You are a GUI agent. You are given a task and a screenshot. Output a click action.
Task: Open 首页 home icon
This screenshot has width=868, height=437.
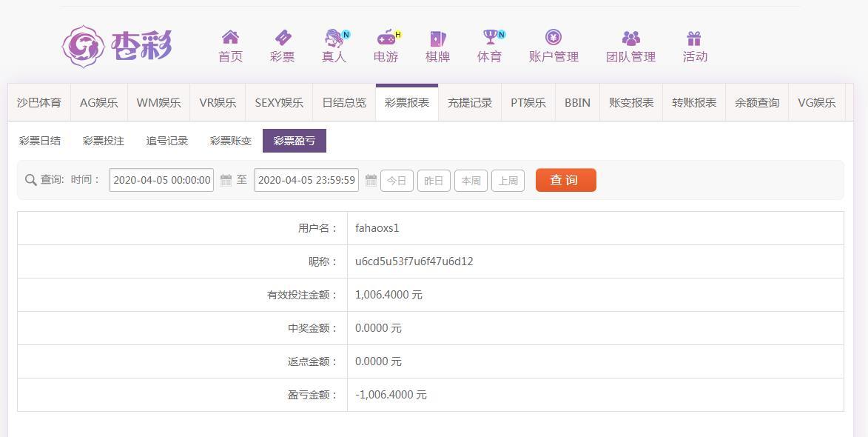point(230,37)
